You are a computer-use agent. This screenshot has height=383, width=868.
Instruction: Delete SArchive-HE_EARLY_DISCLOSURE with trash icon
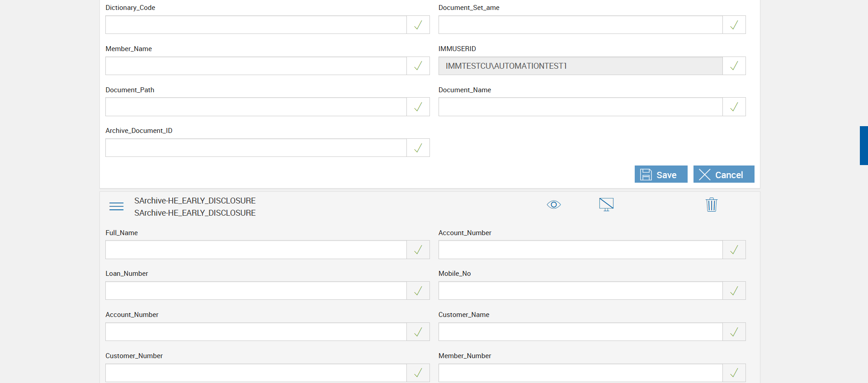click(711, 205)
